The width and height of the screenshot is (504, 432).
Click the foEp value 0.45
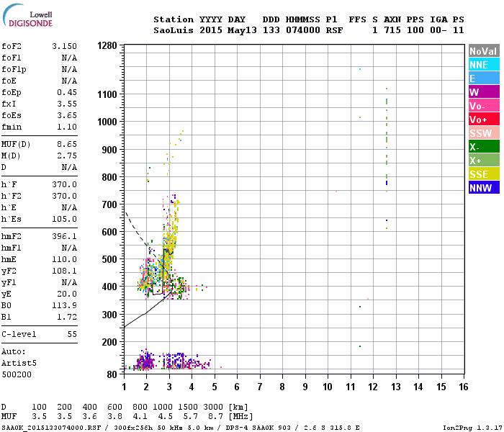point(67,92)
